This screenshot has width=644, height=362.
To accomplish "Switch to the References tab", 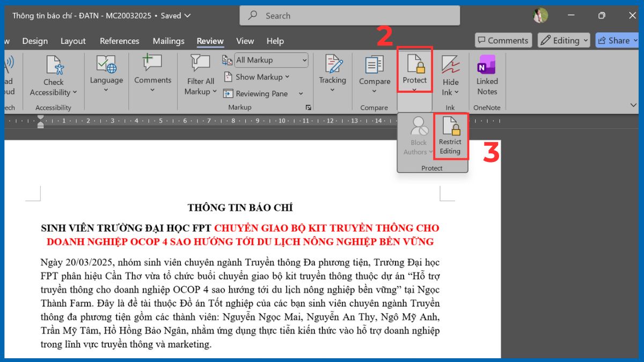I will pyautogui.click(x=119, y=41).
